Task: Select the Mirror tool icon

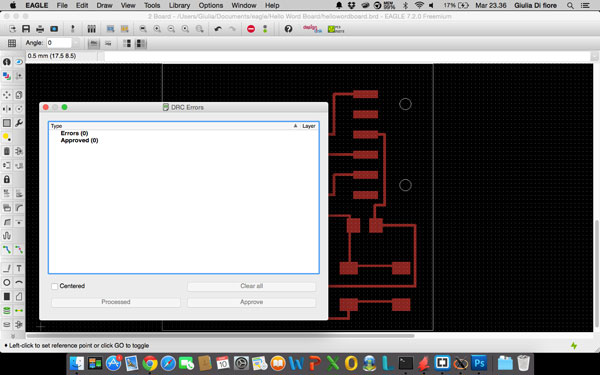Action: pyautogui.click(x=7, y=109)
